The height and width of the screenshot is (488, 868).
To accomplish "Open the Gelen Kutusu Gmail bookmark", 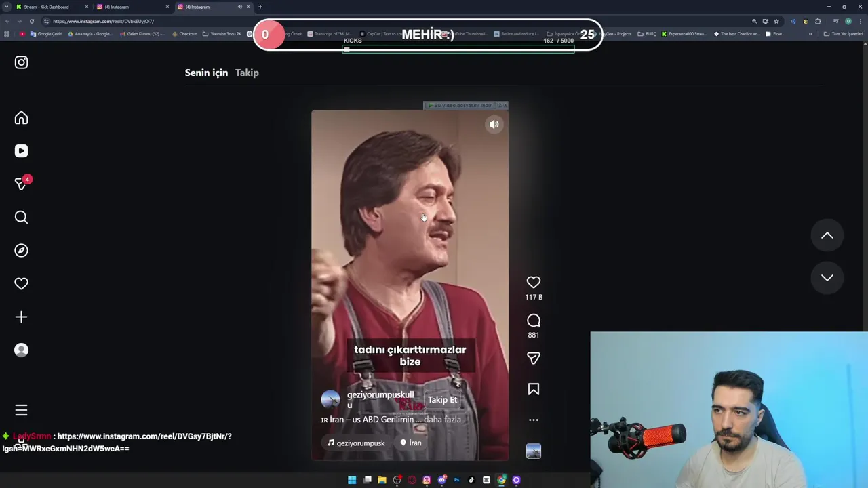I will [142, 34].
